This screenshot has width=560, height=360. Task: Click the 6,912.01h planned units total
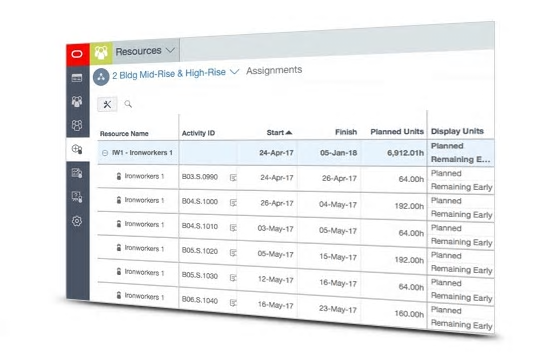[x=405, y=153]
